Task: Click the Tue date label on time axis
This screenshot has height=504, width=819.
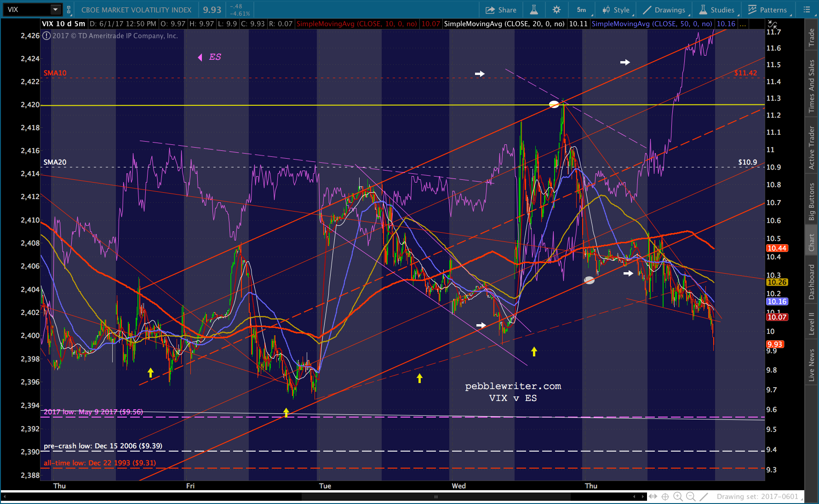Action: click(325, 486)
